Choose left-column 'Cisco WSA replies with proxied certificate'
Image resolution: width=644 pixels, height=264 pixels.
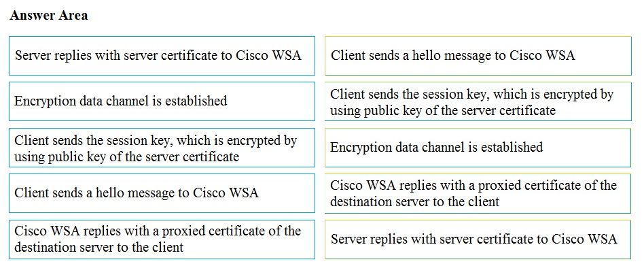point(162,240)
